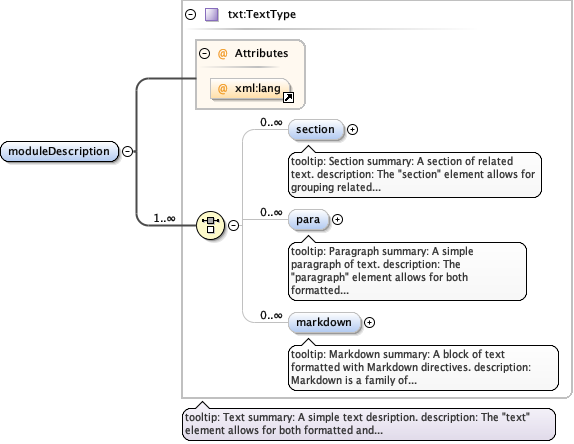This screenshot has height=444, width=574.
Task: Expand the para element
Action: click(x=337, y=220)
